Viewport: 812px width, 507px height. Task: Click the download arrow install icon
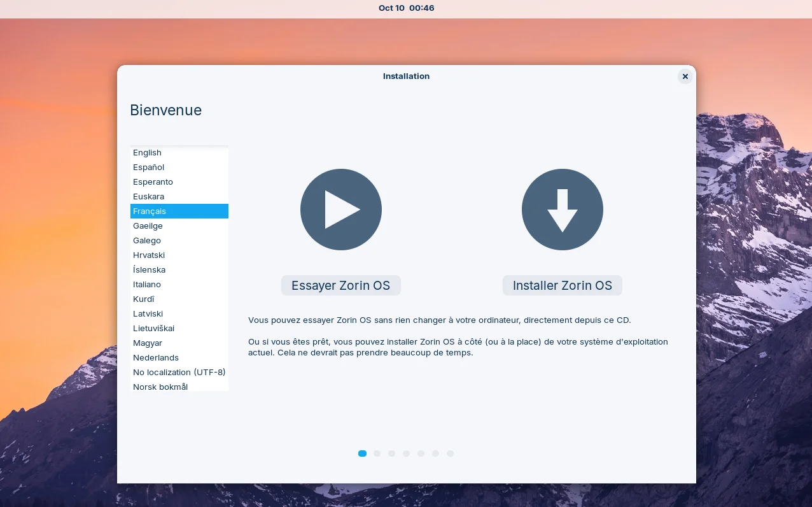(562, 210)
